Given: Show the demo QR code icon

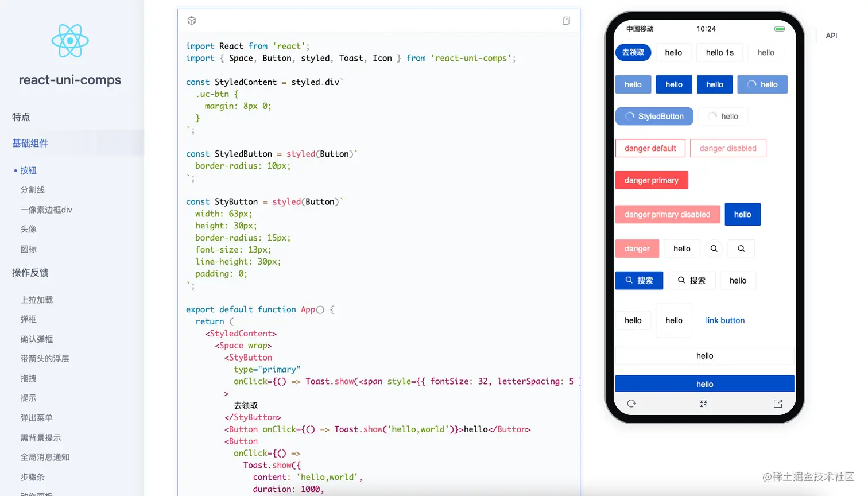Looking at the screenshot, I should pyautogui.click(x=703, y=404).
